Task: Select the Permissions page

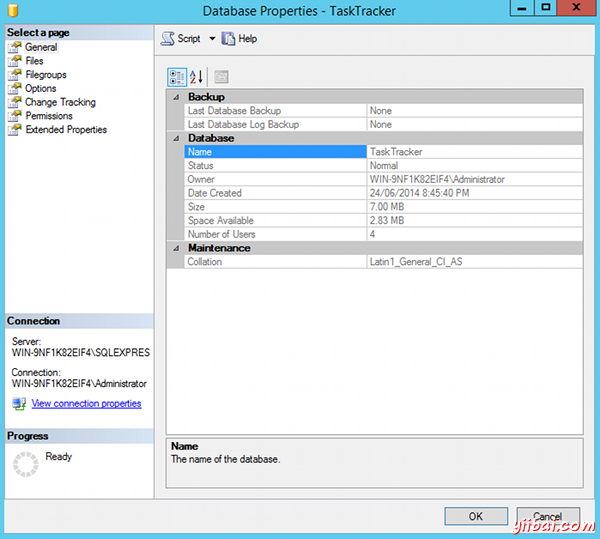Action: coord(49,116)
